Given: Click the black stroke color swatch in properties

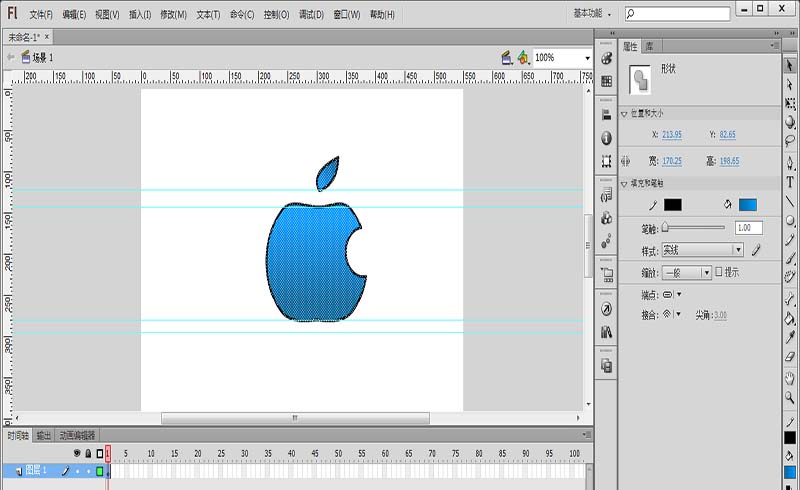Looking at the screenshot, I should (672, 205).
